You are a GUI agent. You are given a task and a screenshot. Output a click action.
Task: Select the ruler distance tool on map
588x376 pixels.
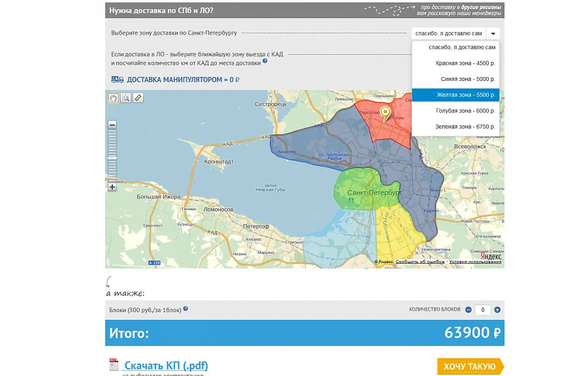click(138, 98)
